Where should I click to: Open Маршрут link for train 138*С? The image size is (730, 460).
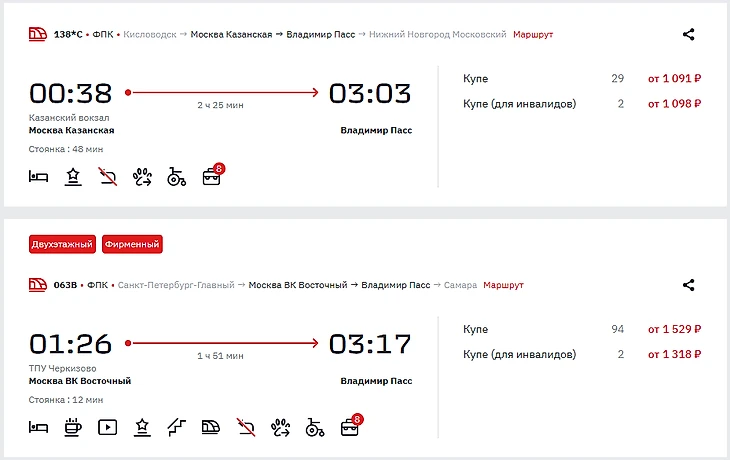tap(533, 35)
